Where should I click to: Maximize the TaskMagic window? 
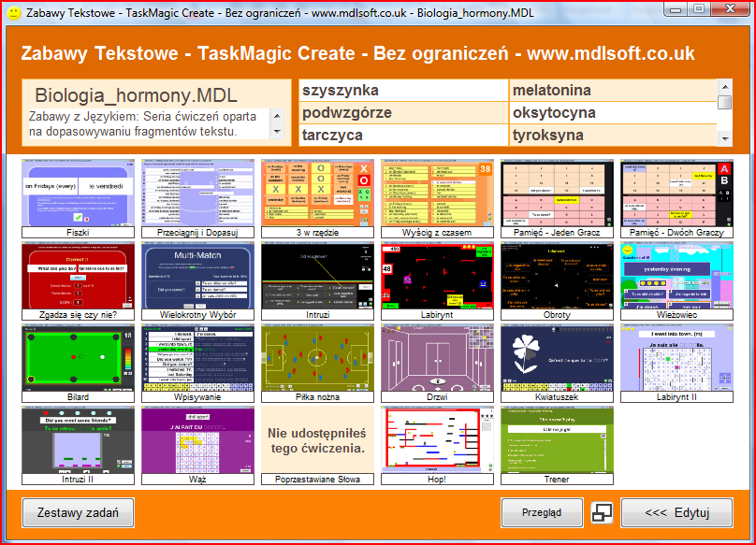coord(699,9)
